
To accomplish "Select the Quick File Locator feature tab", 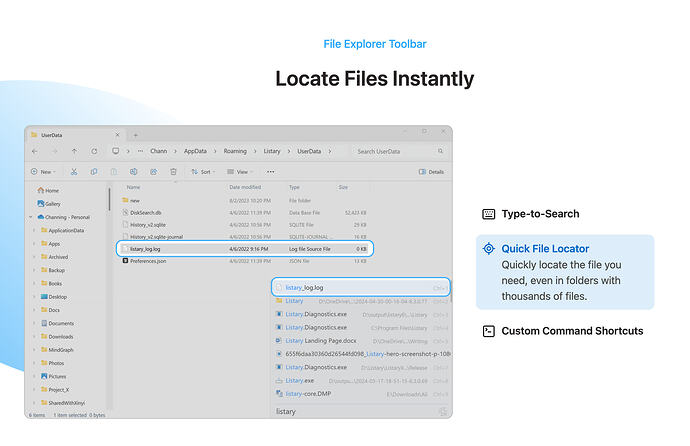I will point(565,272).
